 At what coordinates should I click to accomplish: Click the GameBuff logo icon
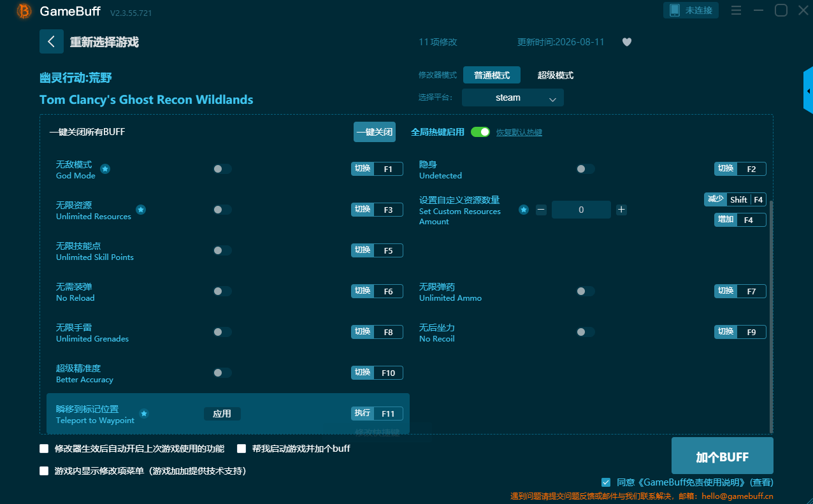[24, 11]
